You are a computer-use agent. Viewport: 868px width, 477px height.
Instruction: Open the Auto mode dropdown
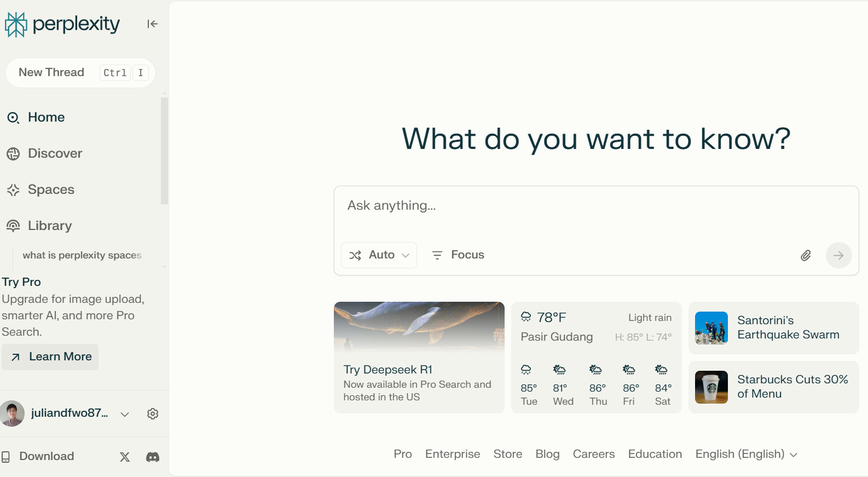click(379, 255)
